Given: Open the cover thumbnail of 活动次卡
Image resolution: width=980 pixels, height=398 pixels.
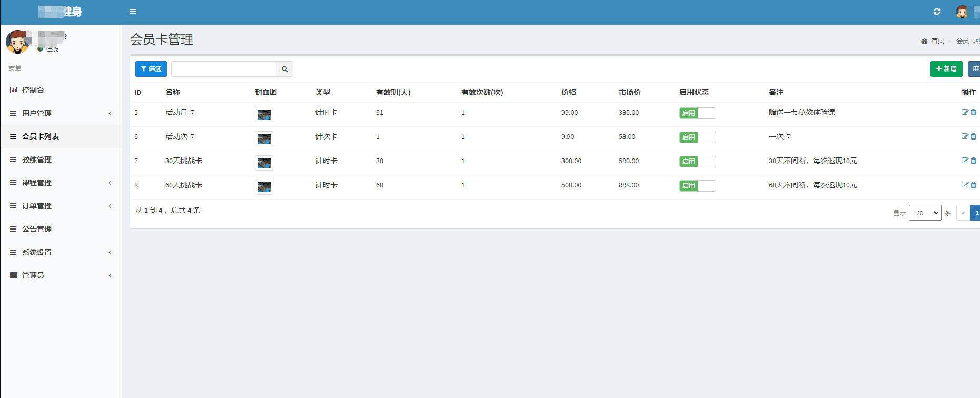Looking at the screenshot, I should click(264, 138).
